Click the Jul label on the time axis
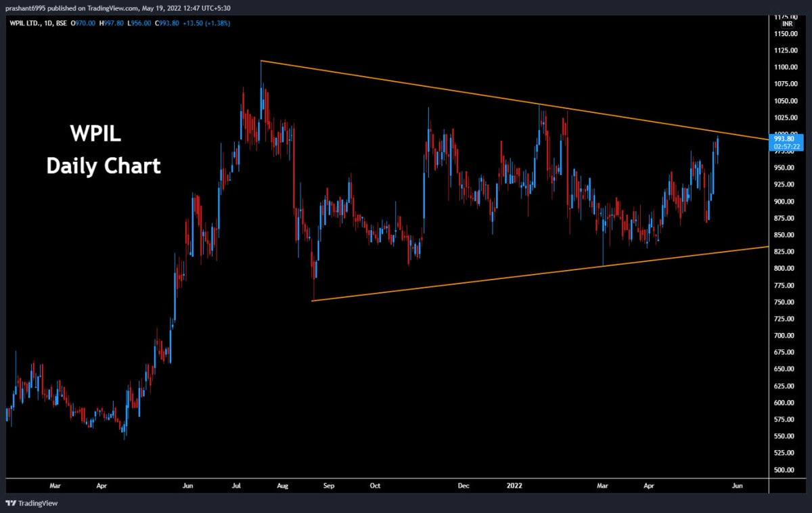The width and height of the screenshot is (812, 513). 237,486
